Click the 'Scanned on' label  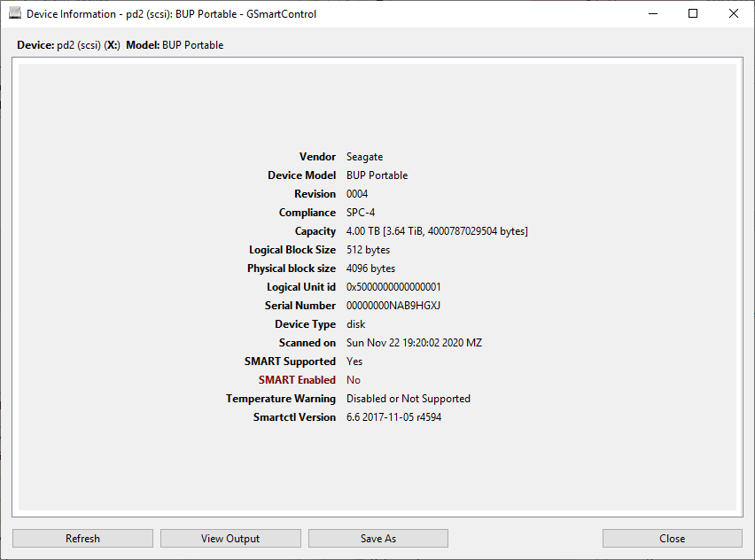tap(307, 343)
